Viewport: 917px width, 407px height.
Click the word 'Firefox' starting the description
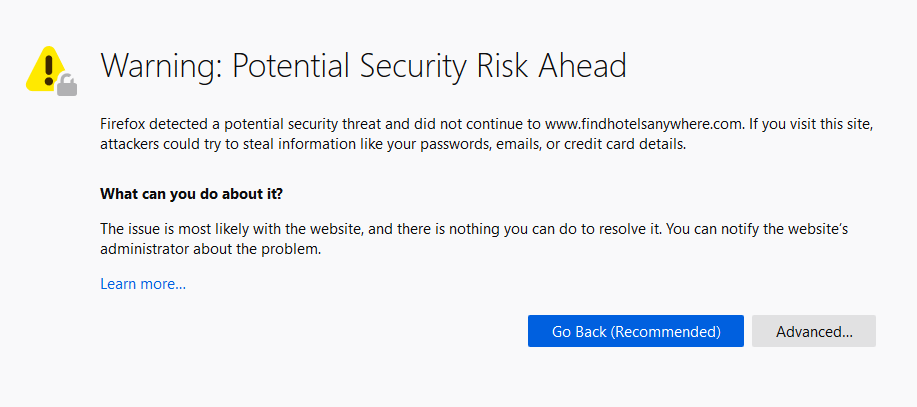(122, 124)
